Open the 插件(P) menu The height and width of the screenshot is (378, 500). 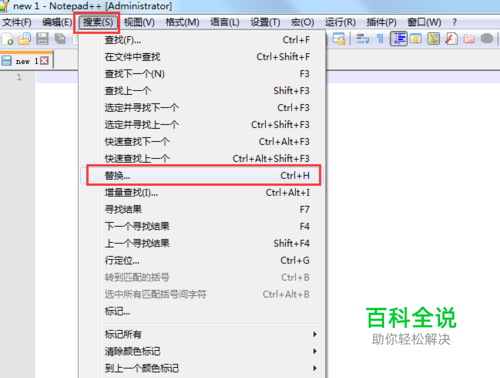point(381,22)
